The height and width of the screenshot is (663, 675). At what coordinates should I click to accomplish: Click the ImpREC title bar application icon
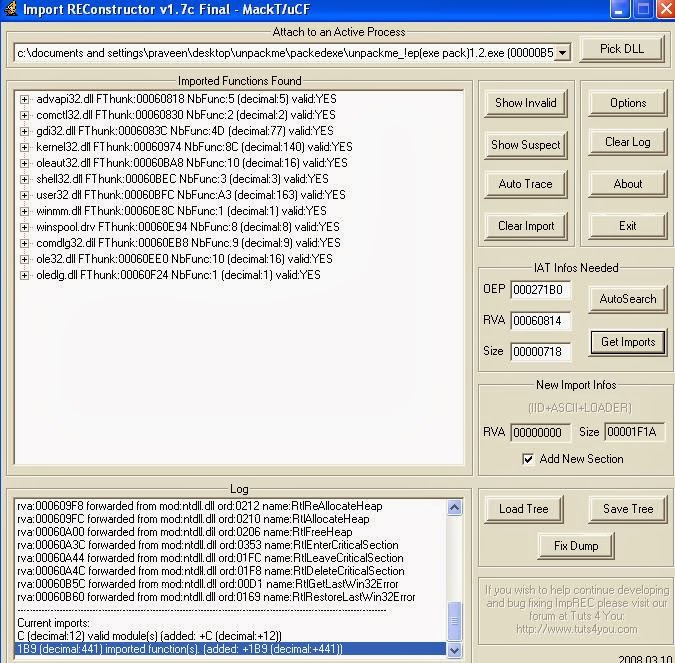(10, 8)
